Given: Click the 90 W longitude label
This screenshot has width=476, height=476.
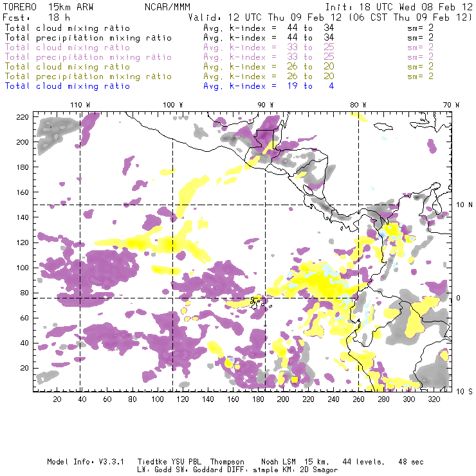Looking at the screenshot, I should [x=266, y=105].
